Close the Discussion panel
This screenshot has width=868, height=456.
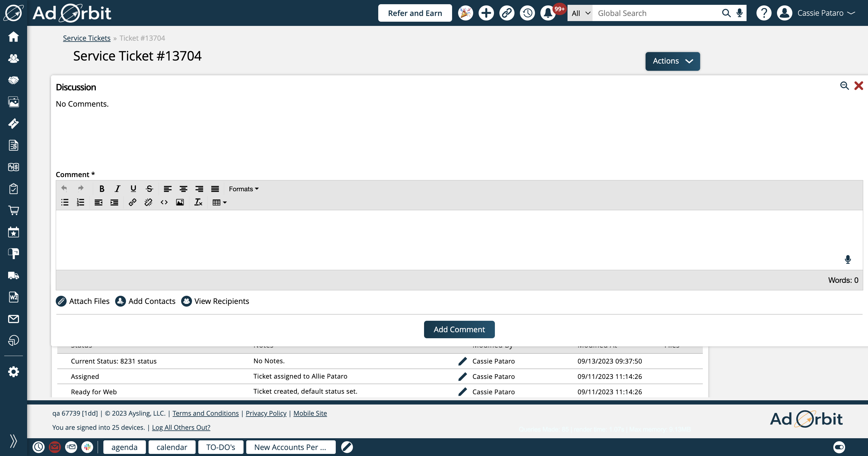click(x=859, y=86)
